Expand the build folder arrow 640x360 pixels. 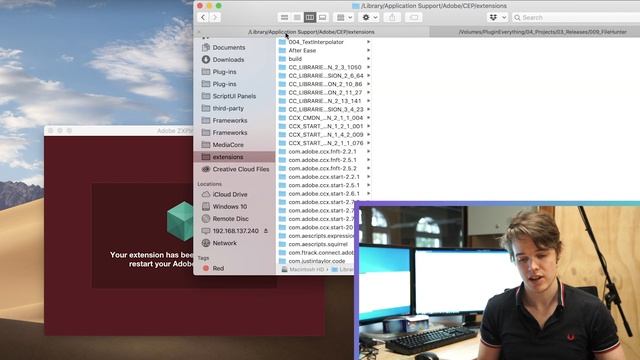click(x=368, y=59)
